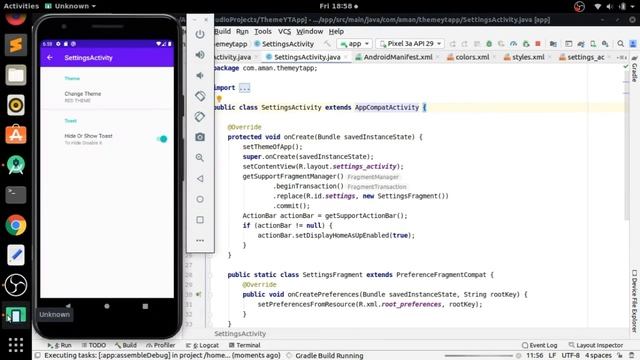
Task: Open emulator extended controls (three dots)
Action: [x=200, y=240]
